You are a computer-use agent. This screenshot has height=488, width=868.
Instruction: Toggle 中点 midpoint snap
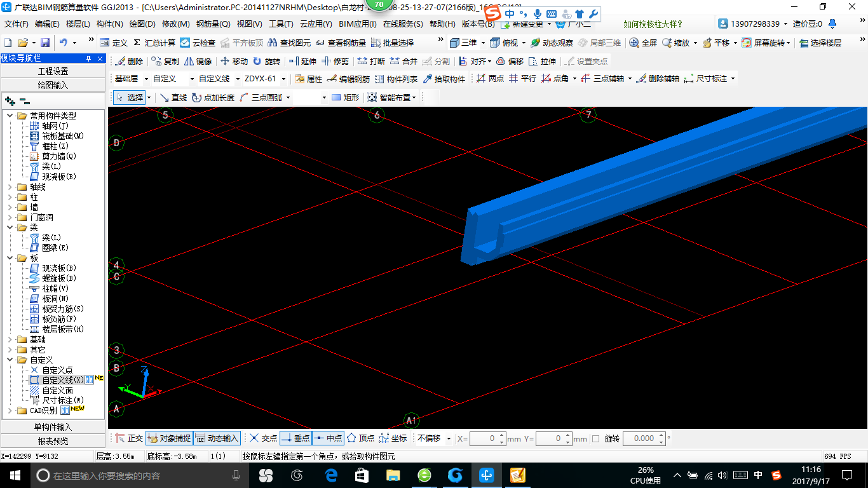click(x=328, y=438)
